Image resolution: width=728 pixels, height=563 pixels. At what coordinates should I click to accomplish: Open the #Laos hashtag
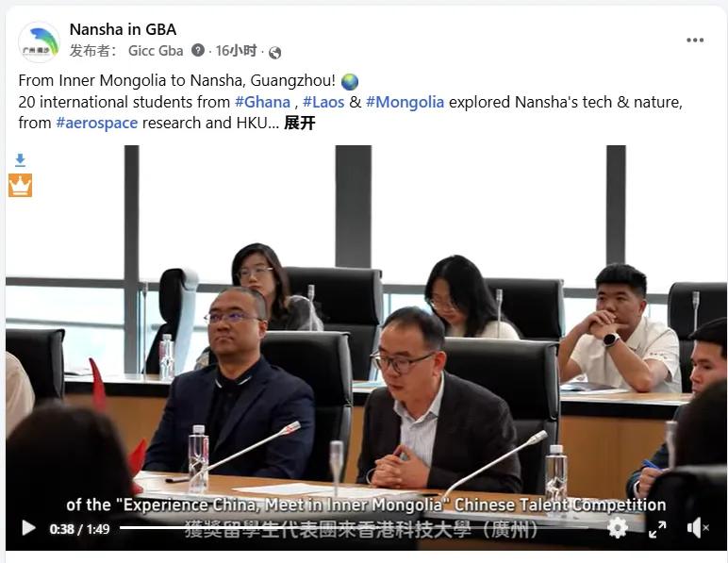[323, 102]
